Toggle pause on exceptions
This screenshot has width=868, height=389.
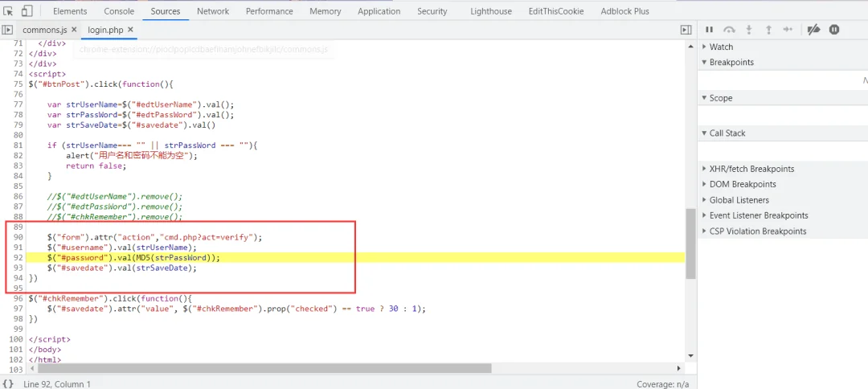click(x=834, y=30)
